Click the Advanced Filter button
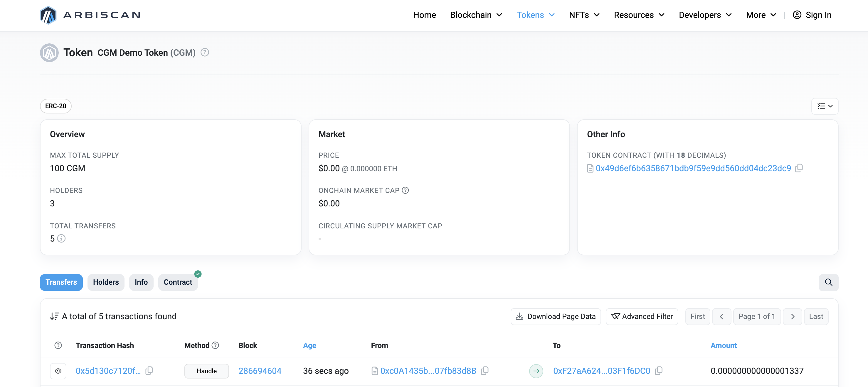The height and width of the screenshot is (387, 868). coord(642,316)
